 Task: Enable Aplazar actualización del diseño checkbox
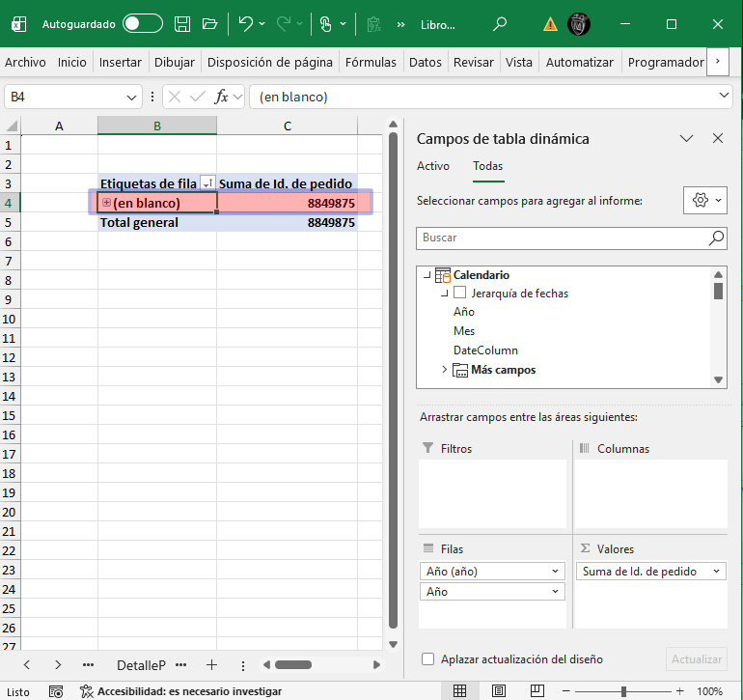pyautogui.click(x=427, y=659)
